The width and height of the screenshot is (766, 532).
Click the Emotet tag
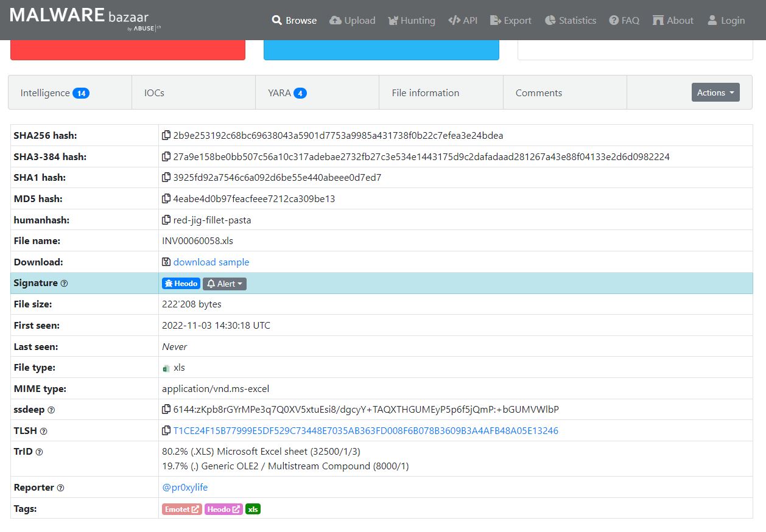182,509
